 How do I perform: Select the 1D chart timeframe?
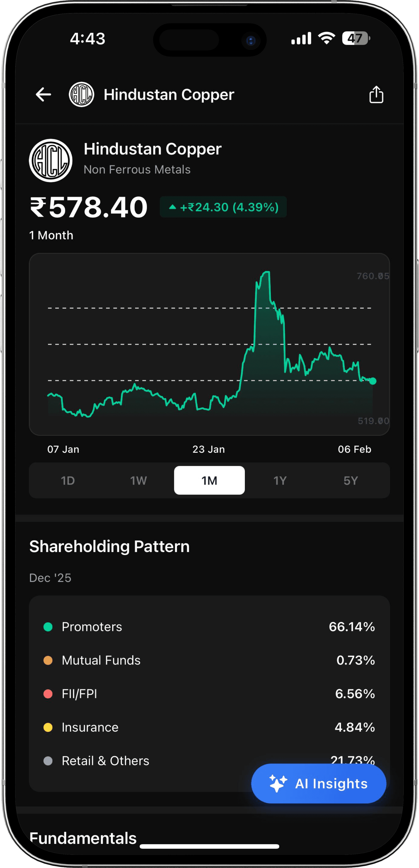pyautogui.click(x=68, y=481)
